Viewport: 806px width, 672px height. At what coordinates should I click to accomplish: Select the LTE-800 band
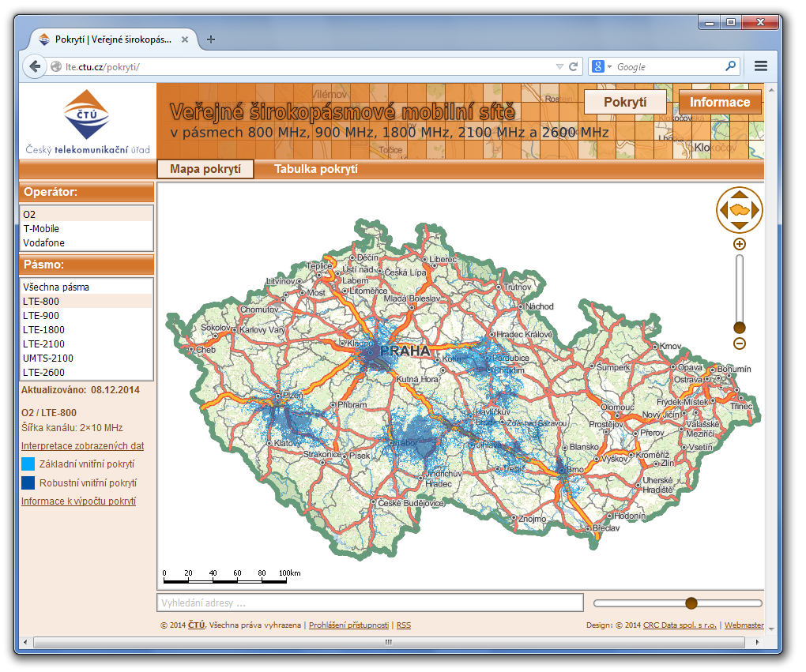86,301
